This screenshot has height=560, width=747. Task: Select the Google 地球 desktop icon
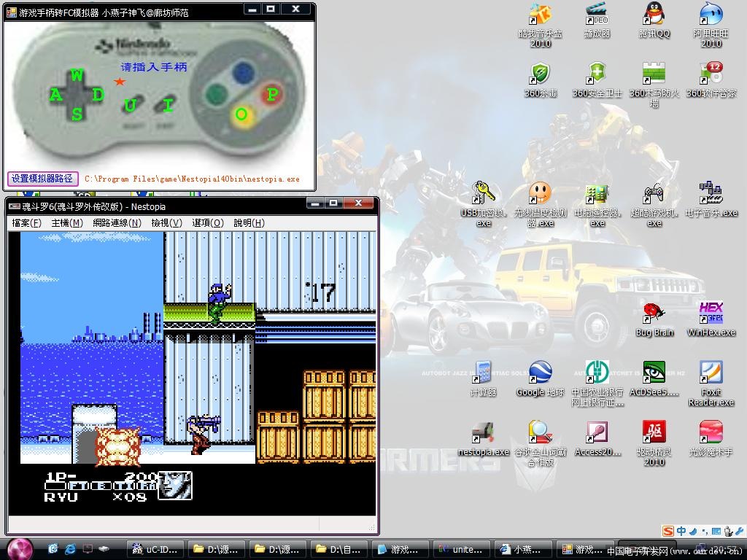click(x=541, y=378)
